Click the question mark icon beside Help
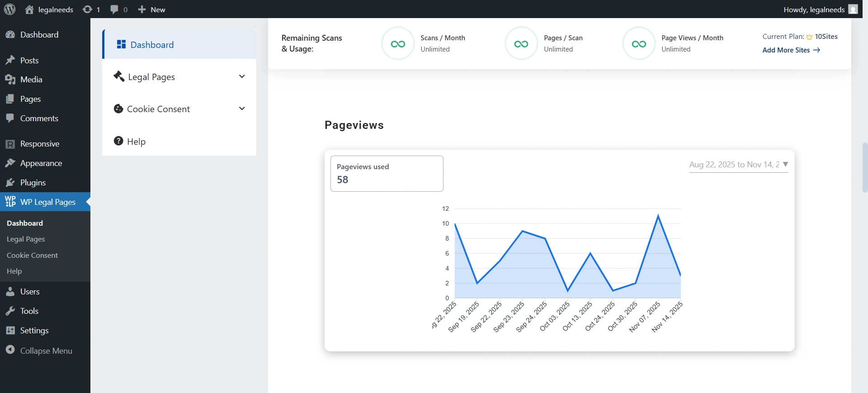The image size is (868, 393). (118, 141)
